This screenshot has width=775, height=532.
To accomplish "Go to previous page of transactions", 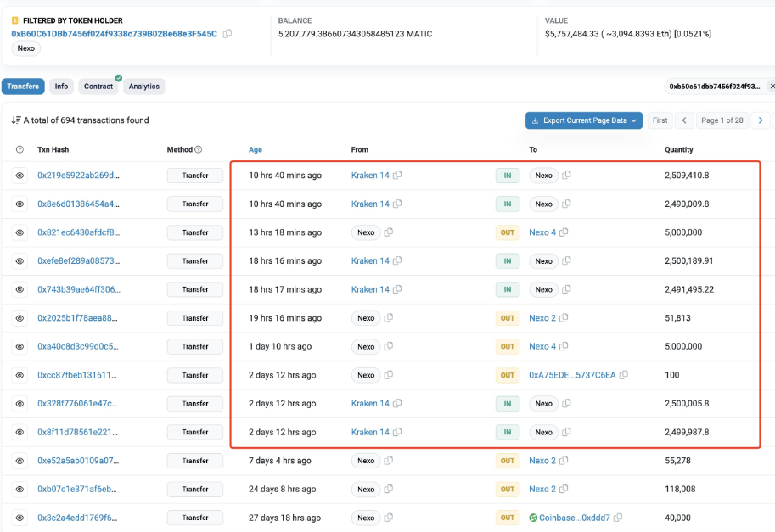I will click(684, 120).
